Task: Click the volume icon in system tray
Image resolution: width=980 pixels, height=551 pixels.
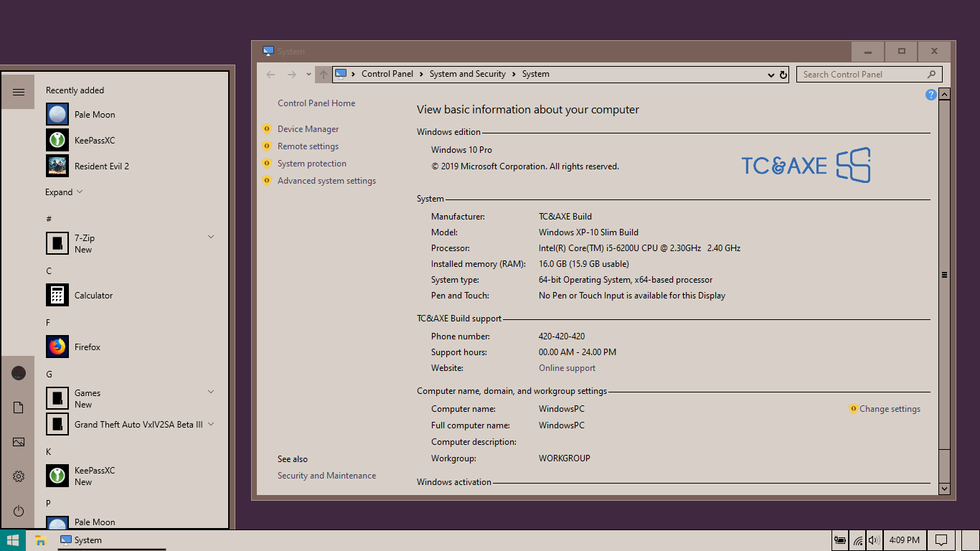Action: coord(874,540)
